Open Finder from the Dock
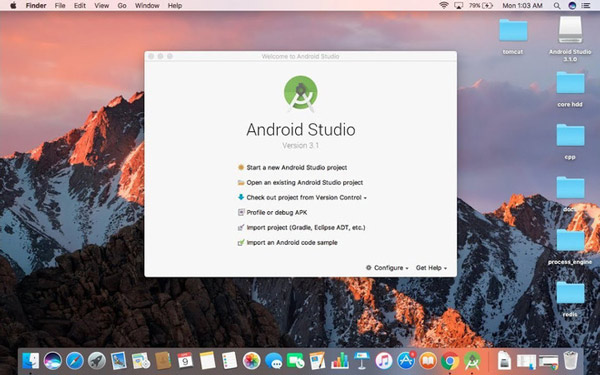This screenshot has width=600, height=375. [31, 360]
